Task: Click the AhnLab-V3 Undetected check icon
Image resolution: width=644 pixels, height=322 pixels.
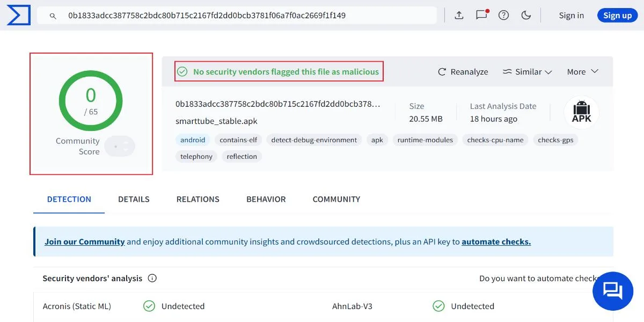Action: click(x=438, y=306)
